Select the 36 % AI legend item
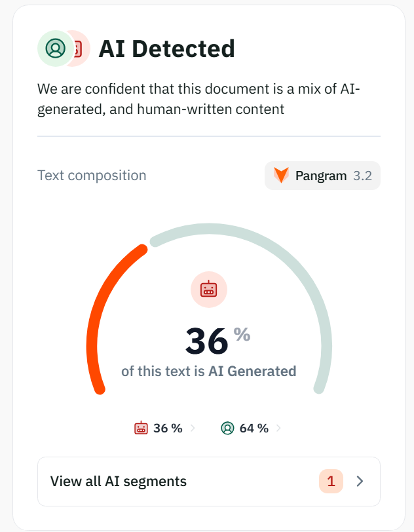The image size is (414, 532). pos(165,428)
